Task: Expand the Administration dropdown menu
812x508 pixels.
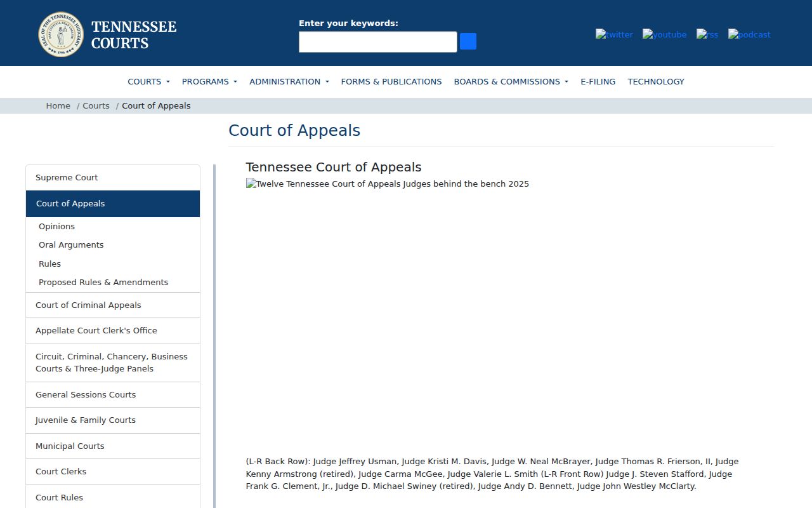Action: (289, 81)
